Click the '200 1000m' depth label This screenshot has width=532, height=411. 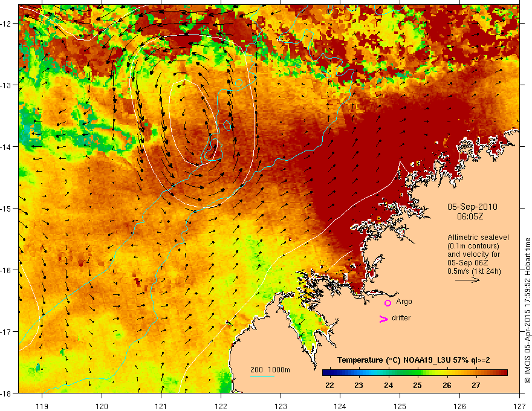coord(270,370)
